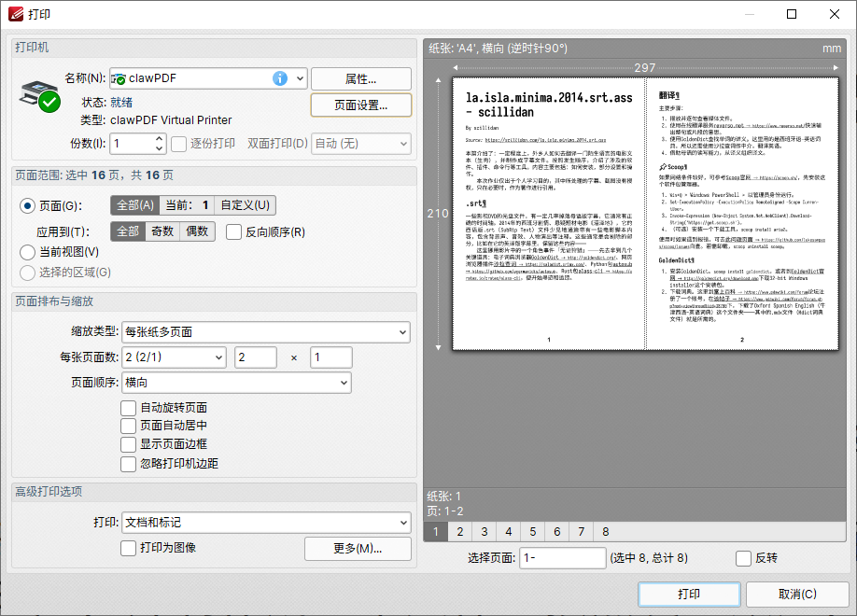Switch to page thumbnail tab 3

coord(484,531)
